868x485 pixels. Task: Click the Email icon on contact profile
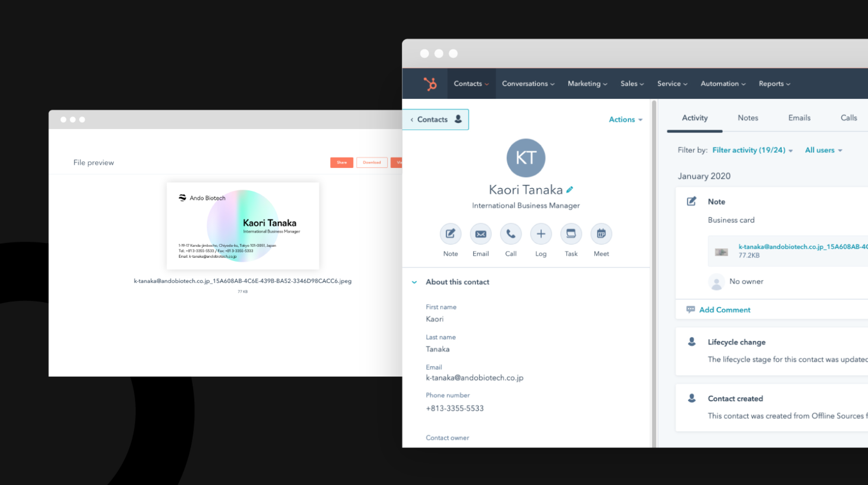(x=480, y=234)
